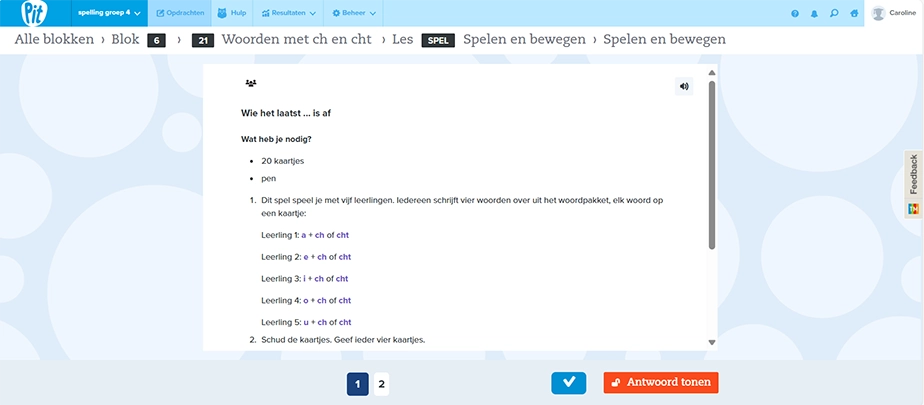Click the scrollbar down arrow
This screenshot has height=405, width=924.
coord(712,343)
